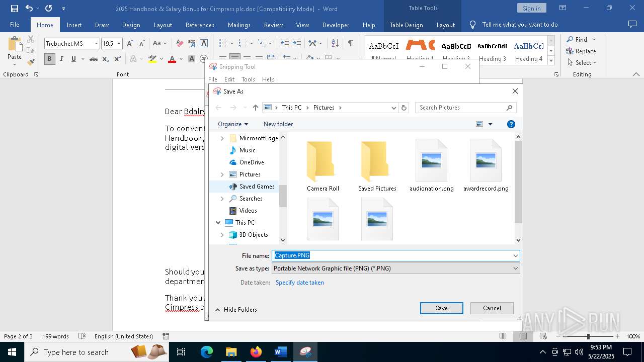
Task: Apply strikethrough formatting
Action: (93, 59)
